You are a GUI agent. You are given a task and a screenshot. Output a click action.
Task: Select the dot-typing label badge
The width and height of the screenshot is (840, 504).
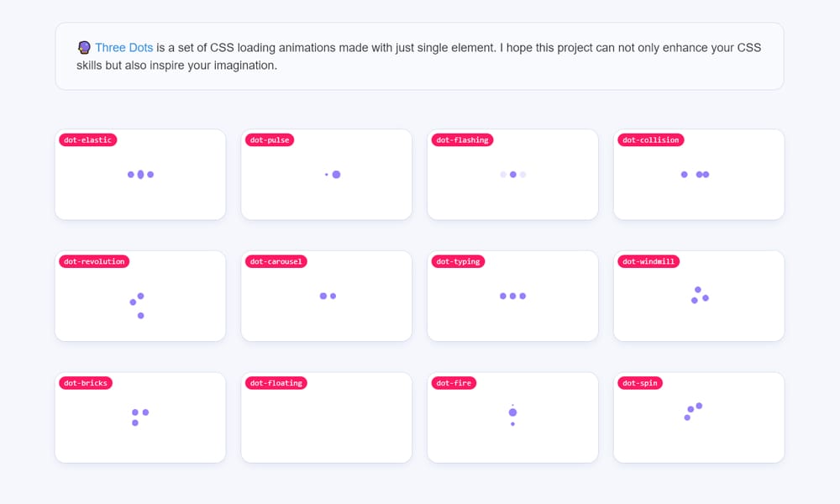tap(458, 261)
